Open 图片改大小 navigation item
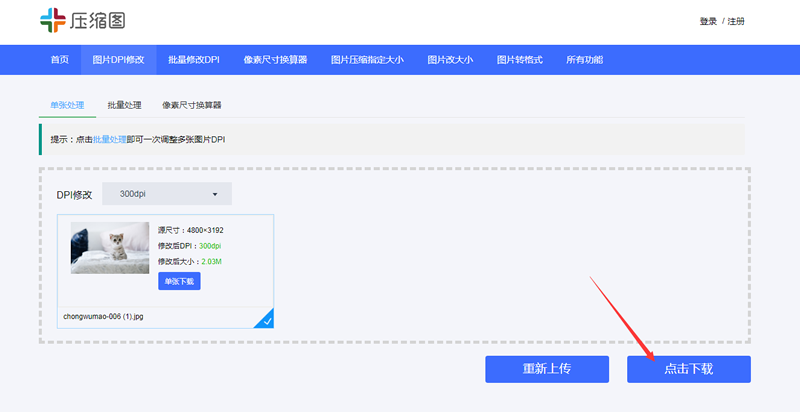 450,60
